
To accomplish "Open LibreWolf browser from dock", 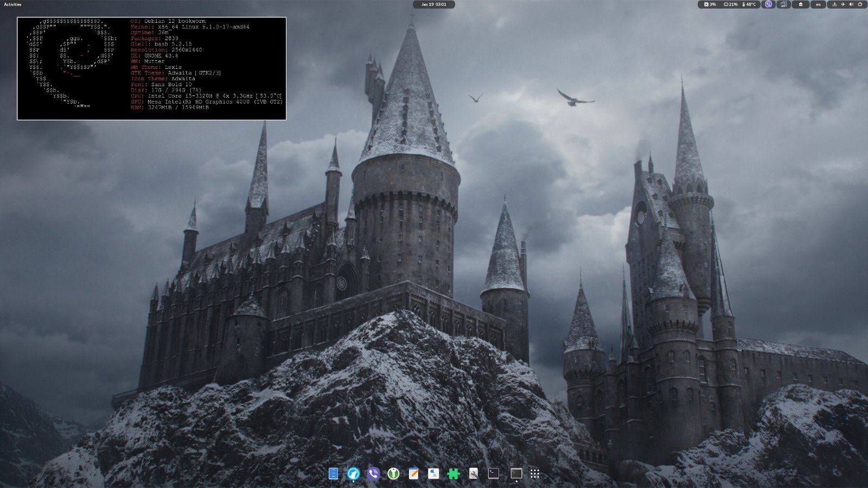I will 353,473.
